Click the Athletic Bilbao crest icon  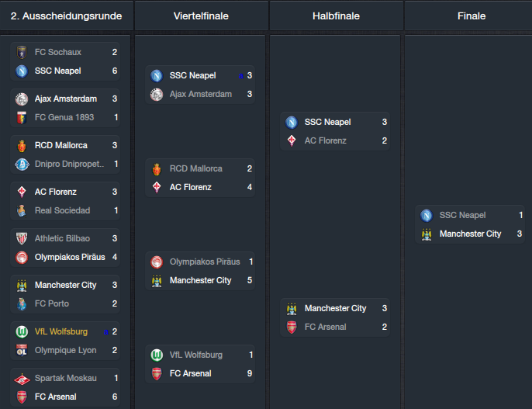[22, 238]
